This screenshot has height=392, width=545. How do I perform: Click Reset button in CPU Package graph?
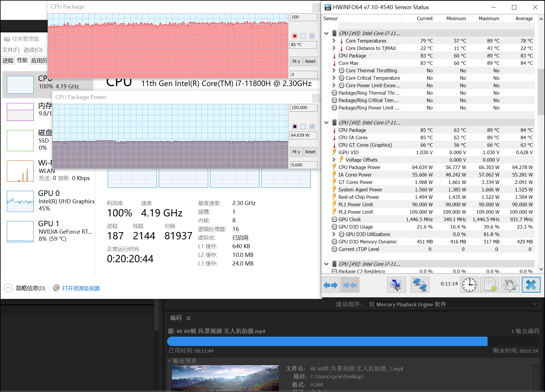(x=310, y=61)
